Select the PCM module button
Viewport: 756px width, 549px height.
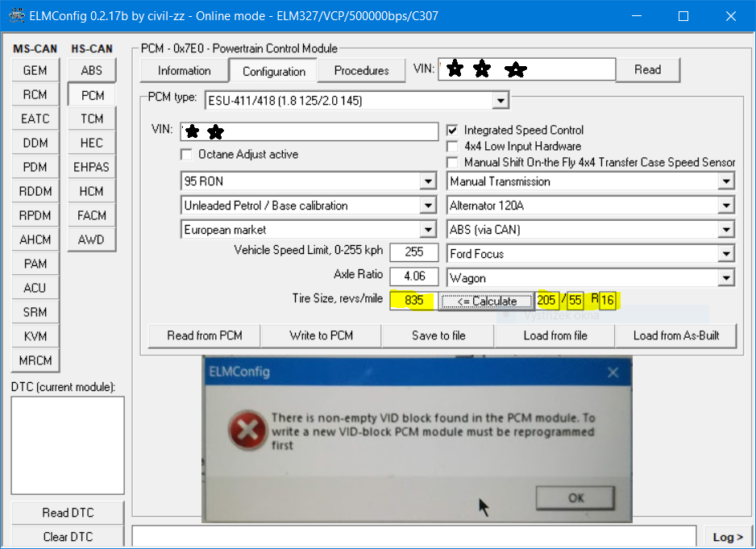(92, 95)
